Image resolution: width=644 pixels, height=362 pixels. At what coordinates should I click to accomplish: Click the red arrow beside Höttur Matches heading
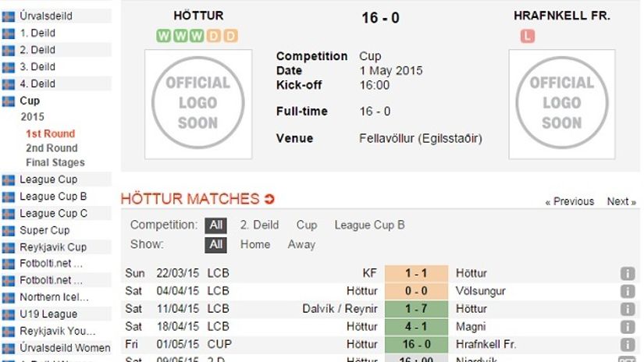(x=269, y=200)
